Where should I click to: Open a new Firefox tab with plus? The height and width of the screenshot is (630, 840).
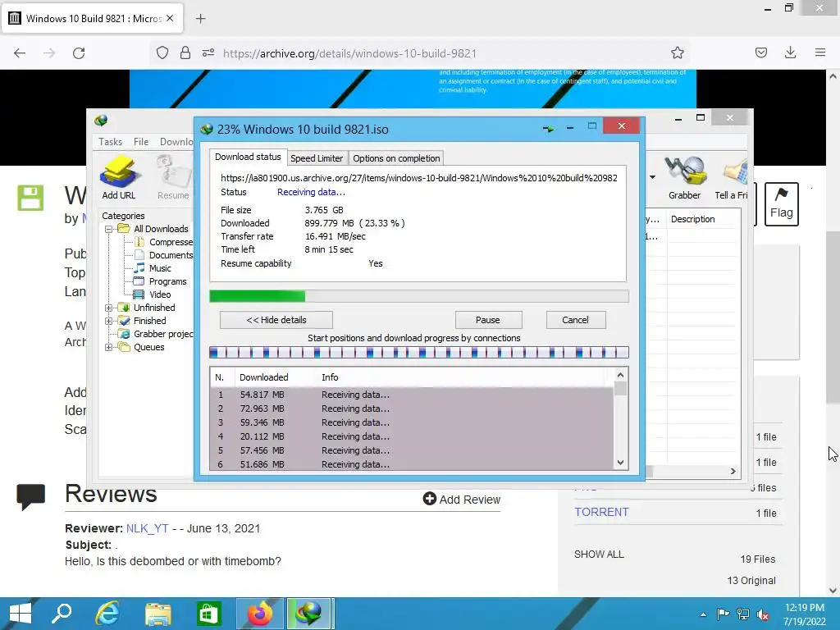200,19
